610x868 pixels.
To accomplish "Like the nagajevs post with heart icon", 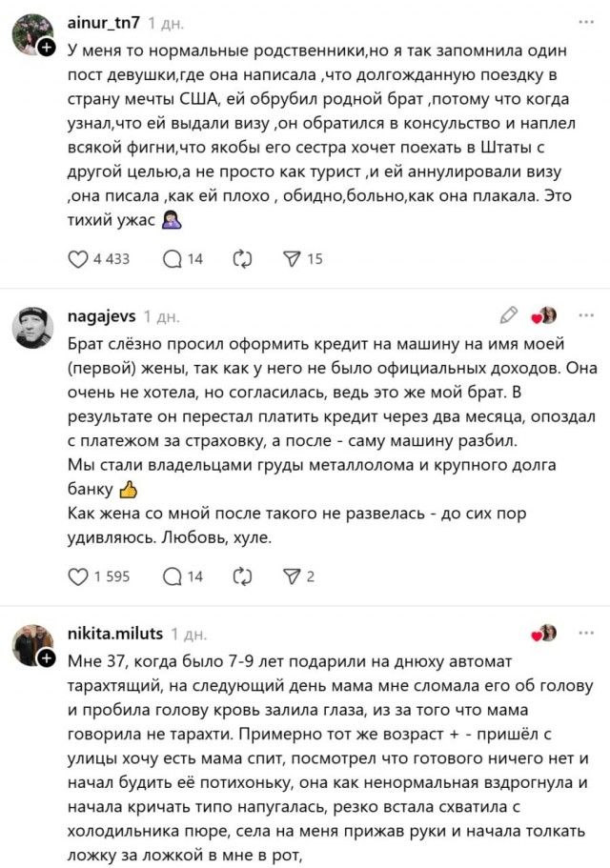I will pos(79,575).
